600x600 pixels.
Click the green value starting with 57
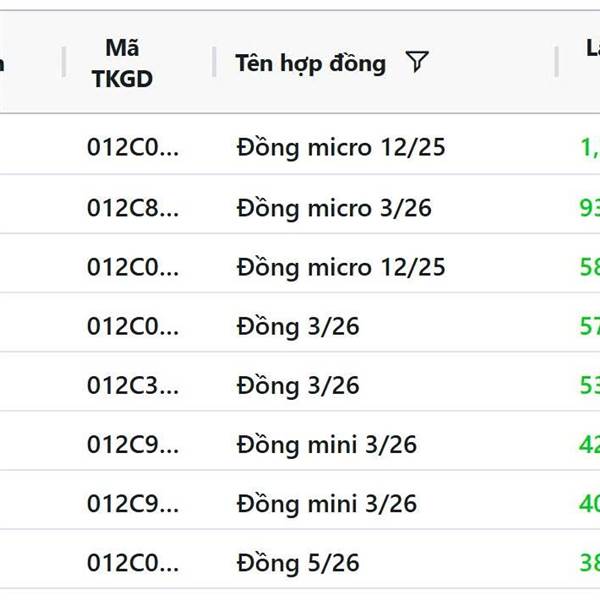click(589, 326)
